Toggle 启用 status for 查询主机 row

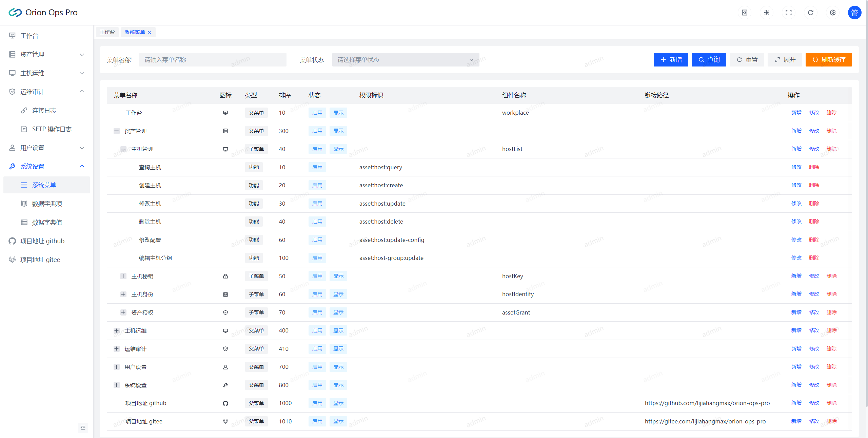point(317,167)
